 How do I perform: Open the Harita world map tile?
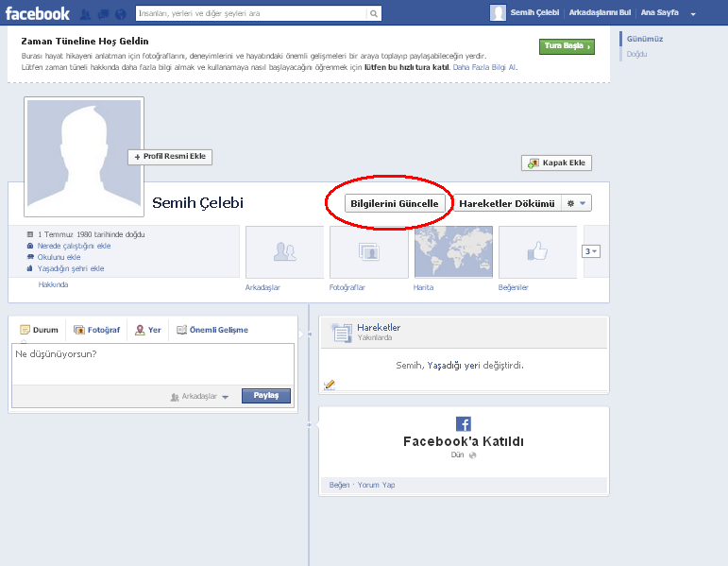point(453,252)
